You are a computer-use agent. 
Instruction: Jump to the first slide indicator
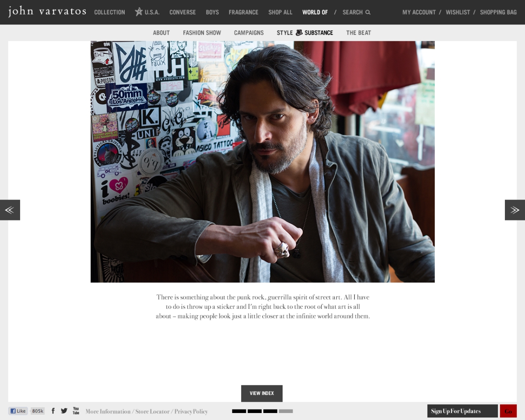239,411
